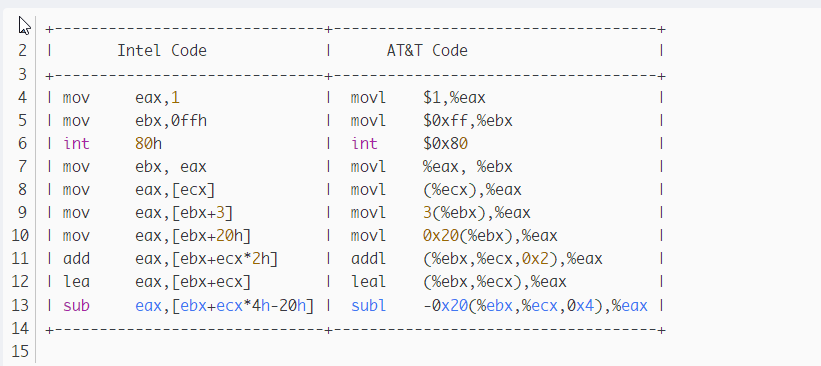Click '[ebx+ecx]' on the lea line
Screen dimensions: 821x366
click(211, 282)
